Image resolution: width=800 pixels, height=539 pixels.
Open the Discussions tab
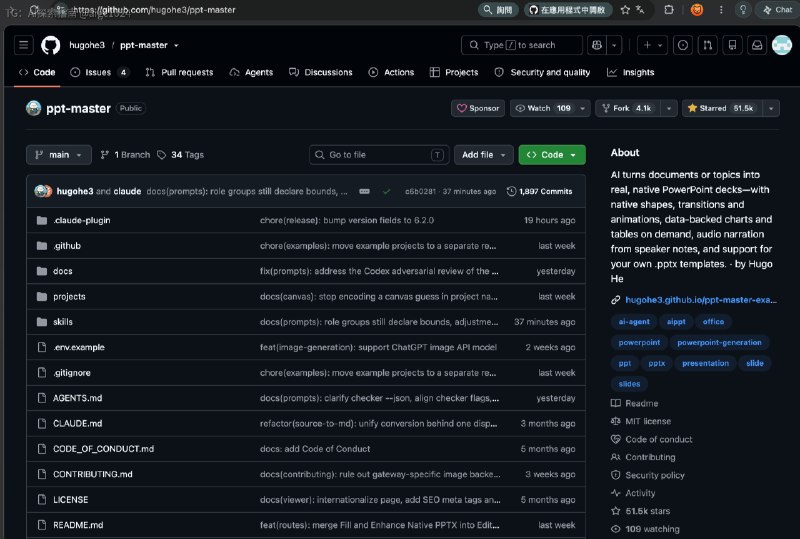click(321, 72)
